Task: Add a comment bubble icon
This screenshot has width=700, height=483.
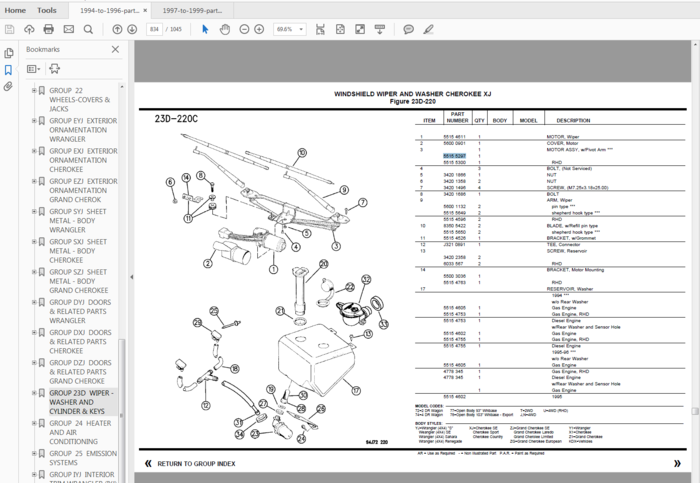Action: coord(408,29)
